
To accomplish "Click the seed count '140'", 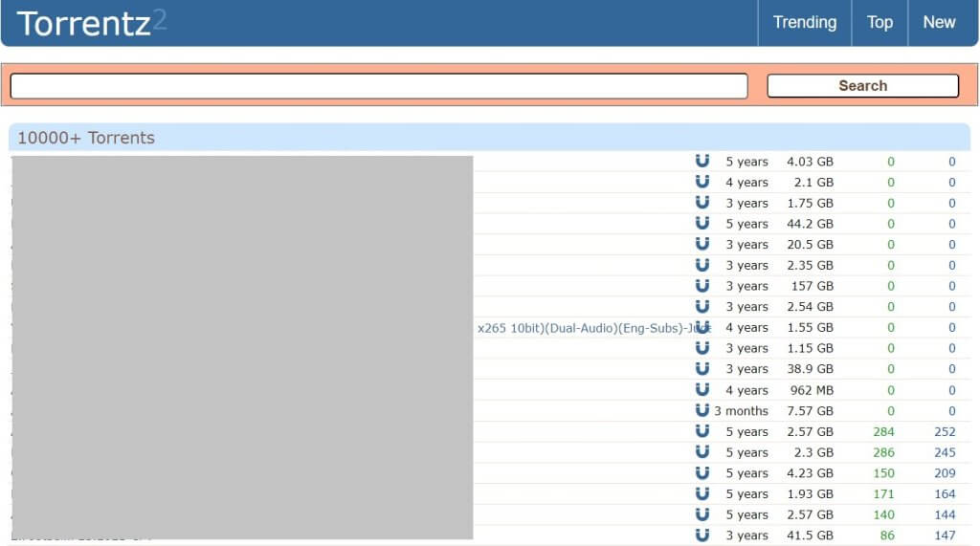I will [883, 514].
